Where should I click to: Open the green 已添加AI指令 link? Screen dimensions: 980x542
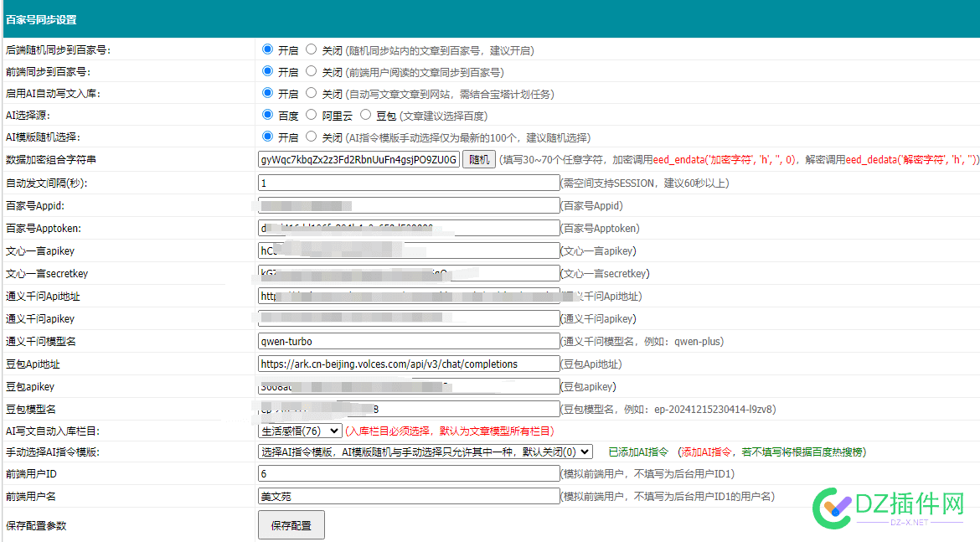point(638,452)
